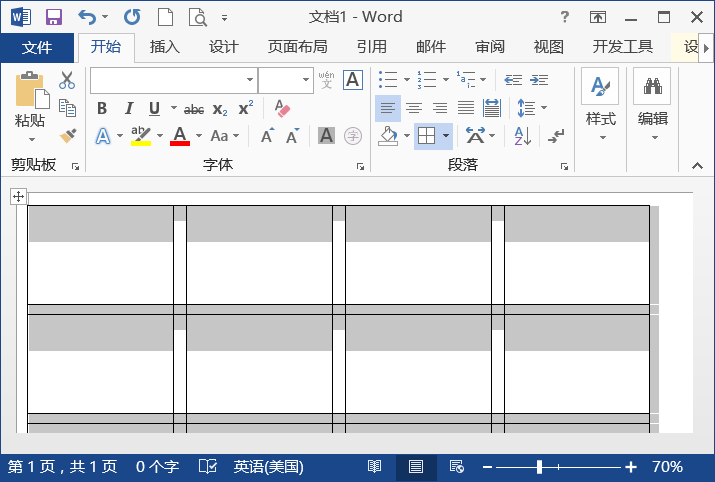
Task: Apply distributed alignment
Action: 492,108
